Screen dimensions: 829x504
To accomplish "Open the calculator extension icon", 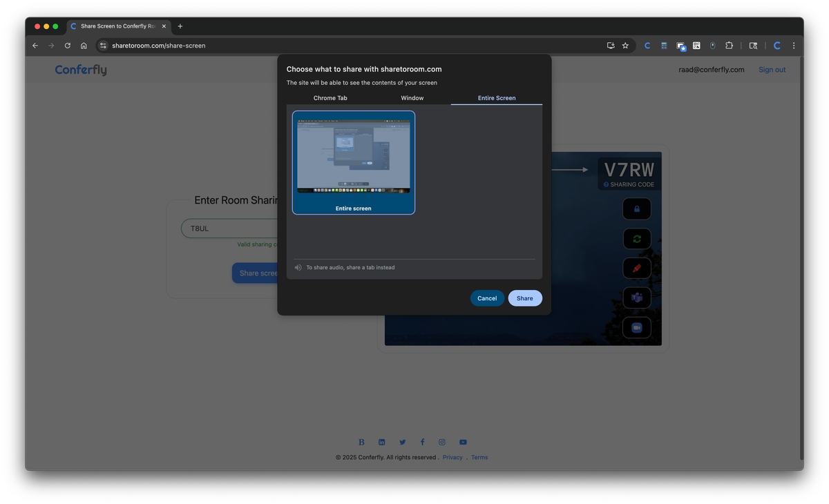I will 664,46.
